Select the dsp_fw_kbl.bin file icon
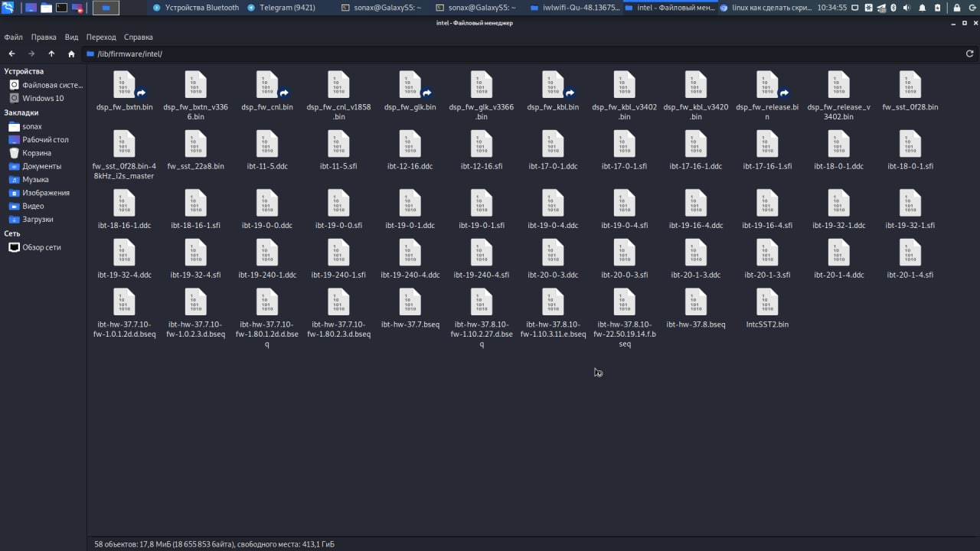 [x=553, y=85]
